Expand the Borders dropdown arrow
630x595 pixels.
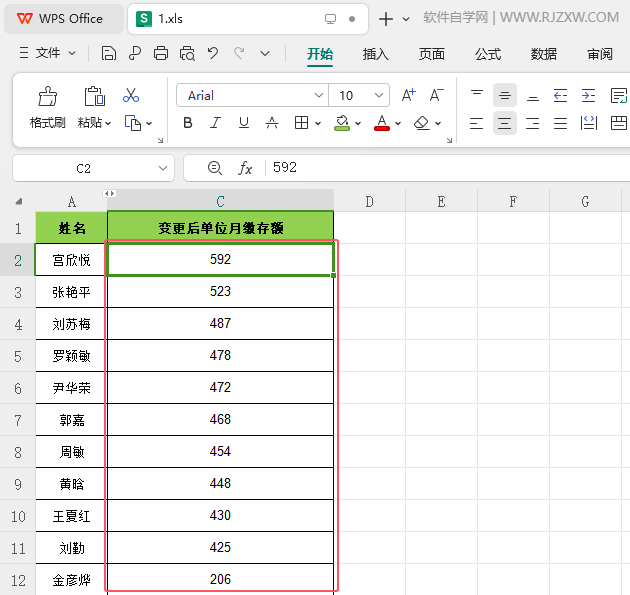coord(318,123)
